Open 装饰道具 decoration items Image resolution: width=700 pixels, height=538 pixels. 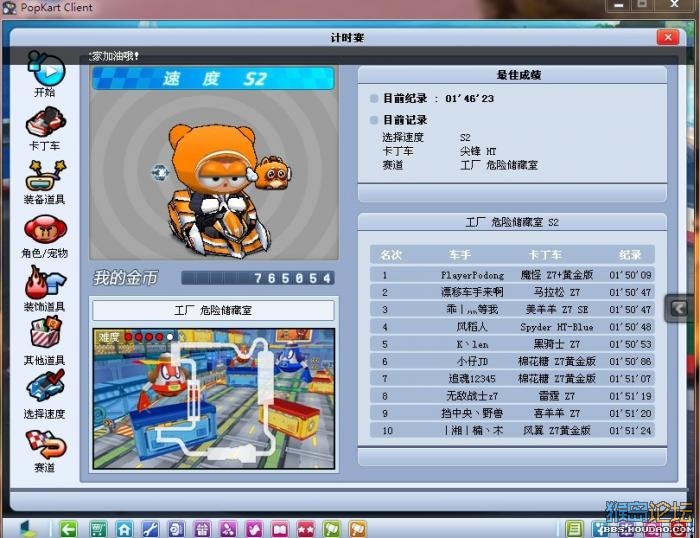(45, 289)
